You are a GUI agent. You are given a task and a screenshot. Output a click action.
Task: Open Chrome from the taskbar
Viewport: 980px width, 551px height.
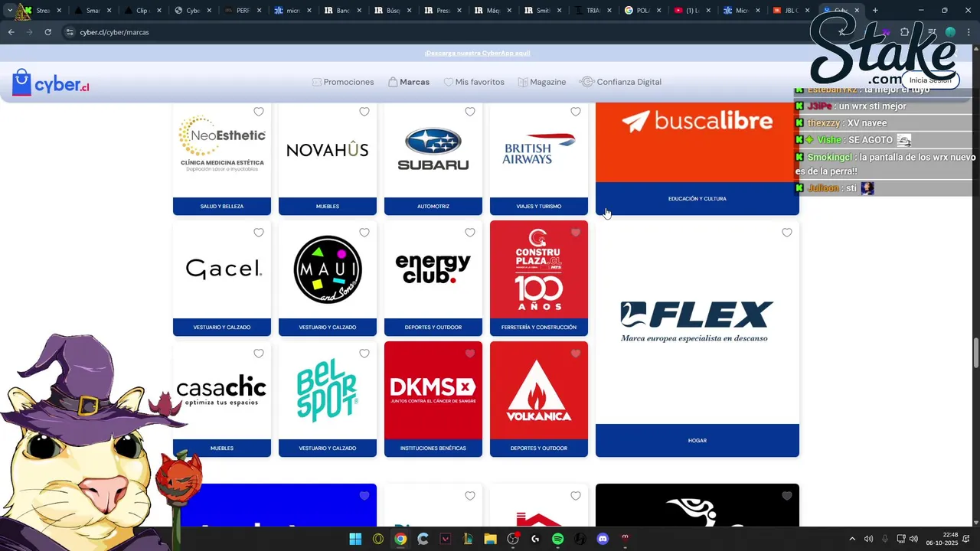[400, 539]
